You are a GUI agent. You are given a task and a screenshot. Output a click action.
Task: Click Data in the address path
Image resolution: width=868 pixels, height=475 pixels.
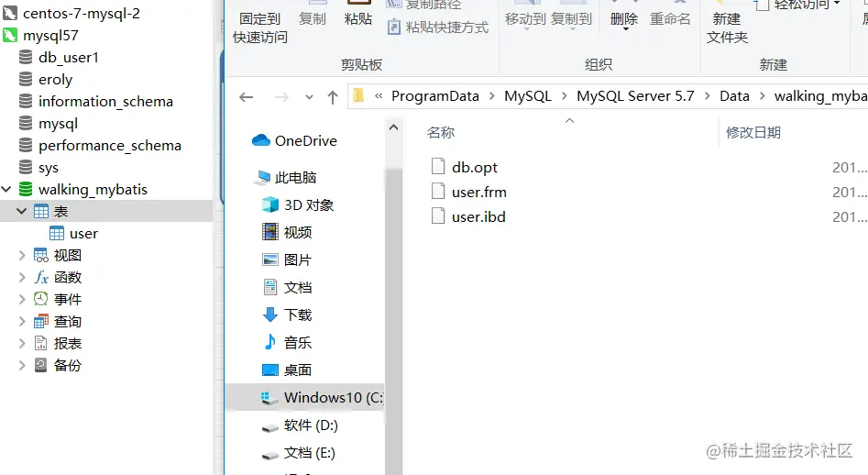[x=734, y=95]
